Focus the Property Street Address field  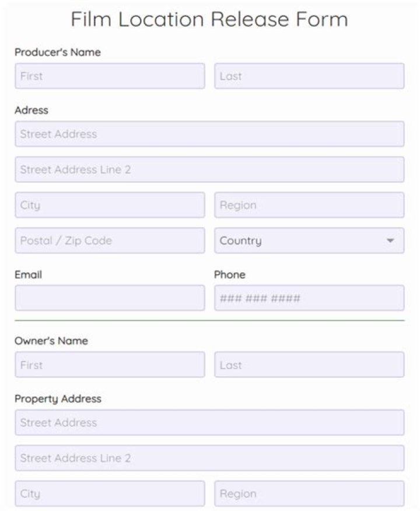click(x=209, y=422)
